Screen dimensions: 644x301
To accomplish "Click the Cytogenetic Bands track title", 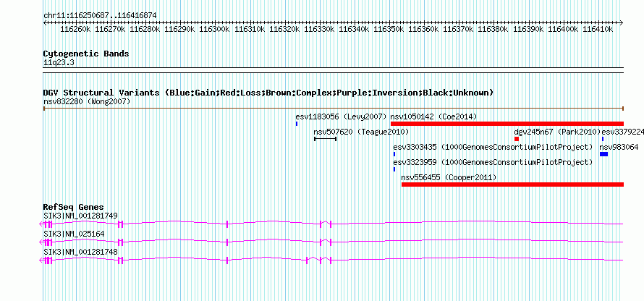I will pyautogui.click(x=86, y=54).
